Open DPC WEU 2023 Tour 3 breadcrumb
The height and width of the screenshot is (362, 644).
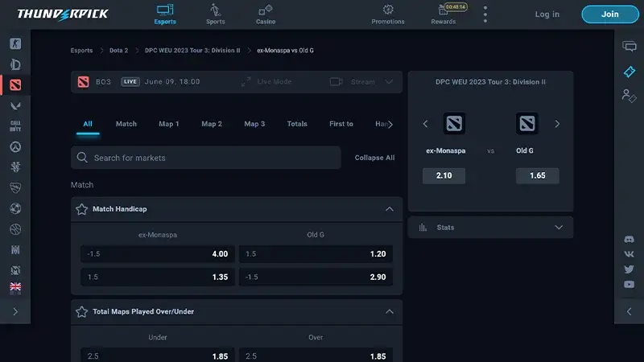coord(192,51)
